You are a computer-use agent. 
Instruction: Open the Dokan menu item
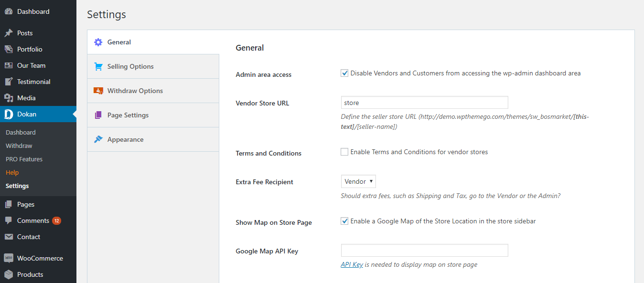click(38, 114)
